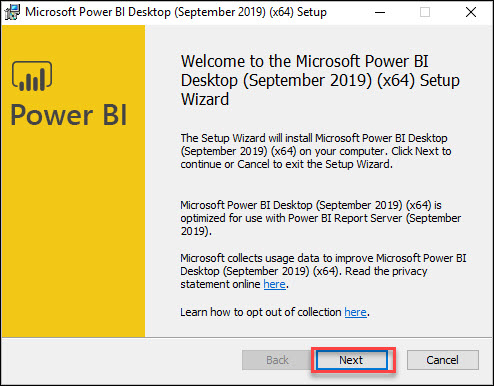
Task: Close the Setup wizard window
Action: click(471, 12)
